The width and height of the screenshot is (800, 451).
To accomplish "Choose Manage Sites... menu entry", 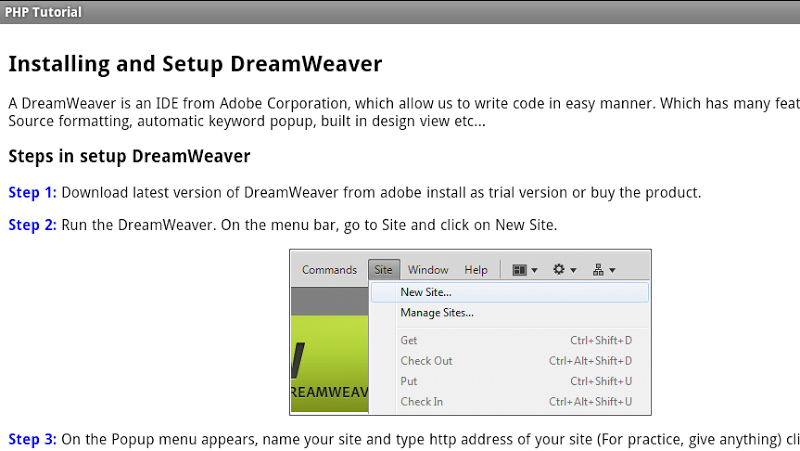I will [x=510, y=313].
